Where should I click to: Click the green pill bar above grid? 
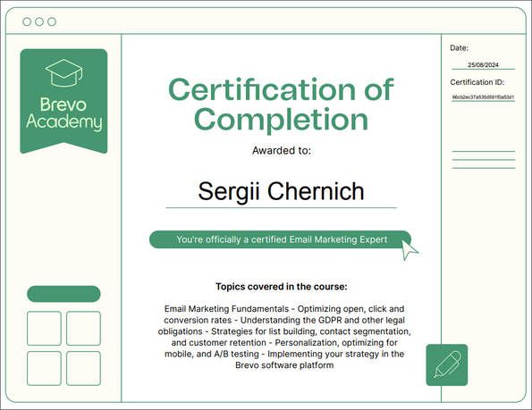click(x=63, y=294)
